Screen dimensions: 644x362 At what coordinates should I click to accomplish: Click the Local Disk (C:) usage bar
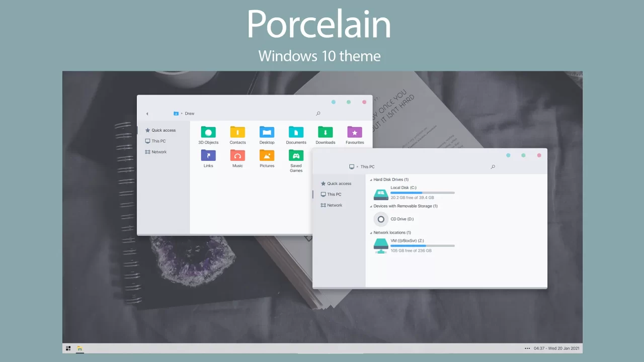click(423, 193)
